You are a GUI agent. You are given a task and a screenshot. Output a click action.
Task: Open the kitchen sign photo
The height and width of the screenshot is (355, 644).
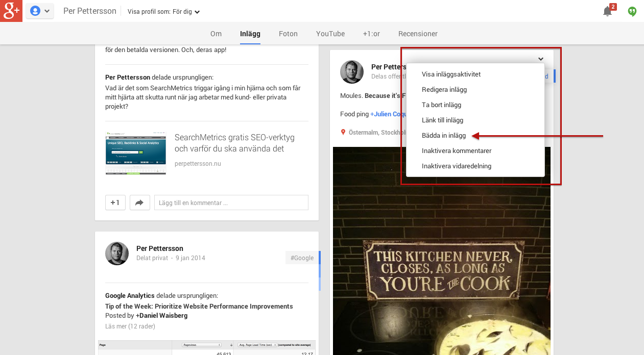click(442, 251)
